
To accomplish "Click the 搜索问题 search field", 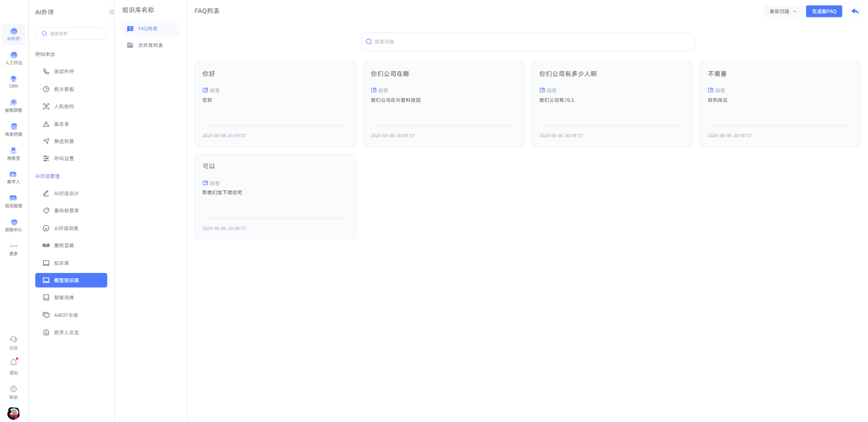I will coord(528,42).
